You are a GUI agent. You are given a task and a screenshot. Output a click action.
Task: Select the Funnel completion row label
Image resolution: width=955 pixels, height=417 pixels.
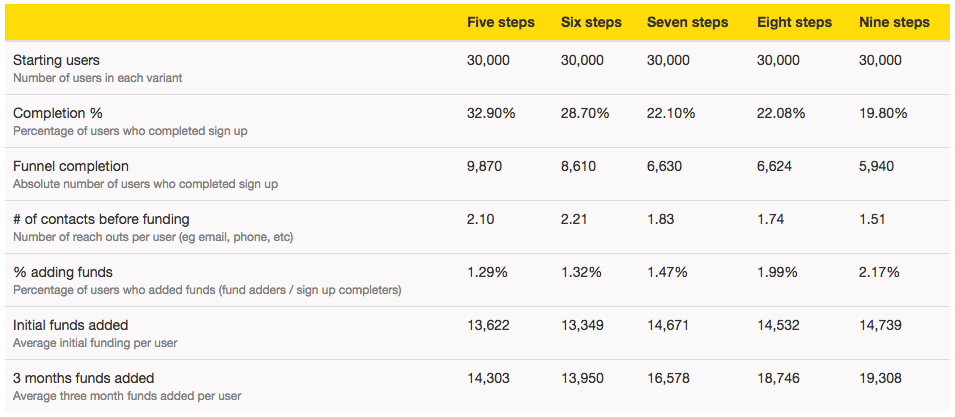tap(71, 166)
